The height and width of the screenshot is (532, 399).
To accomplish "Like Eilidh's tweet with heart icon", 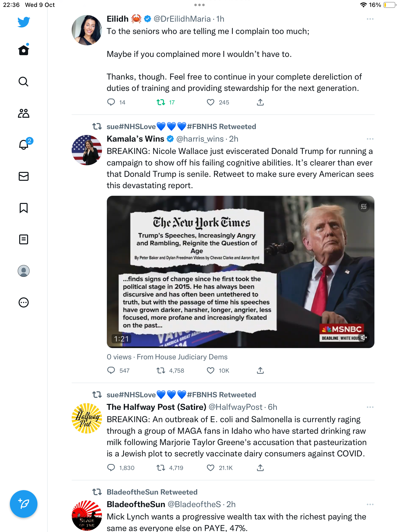I will click(211, 102).
